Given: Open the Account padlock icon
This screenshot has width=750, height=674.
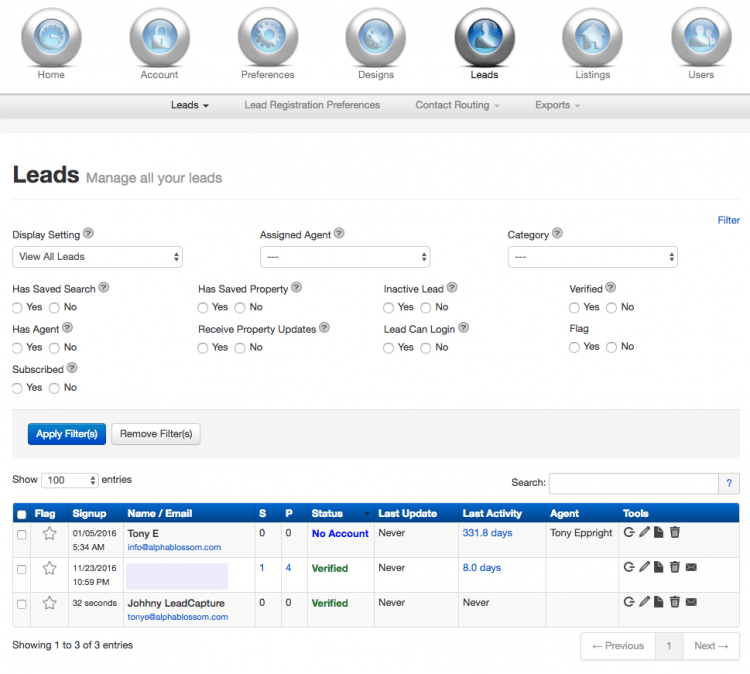Looking at the screenshot, I should [159, 37].
